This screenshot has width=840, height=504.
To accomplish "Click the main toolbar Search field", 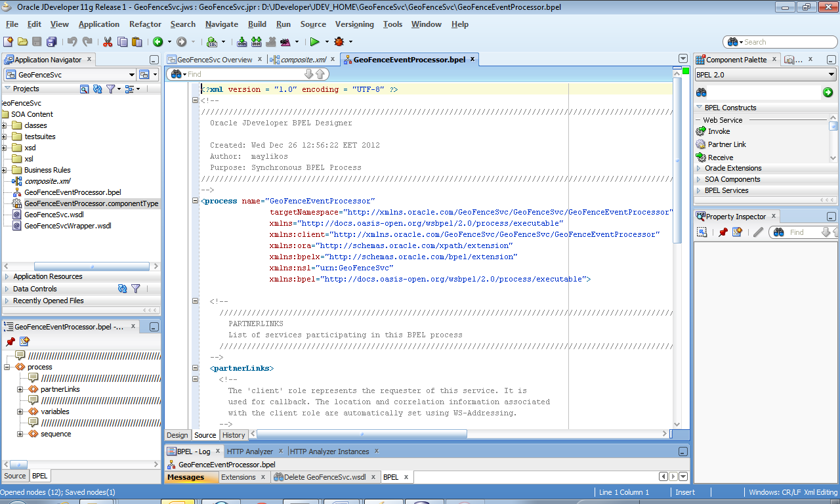I will point(779,42).
